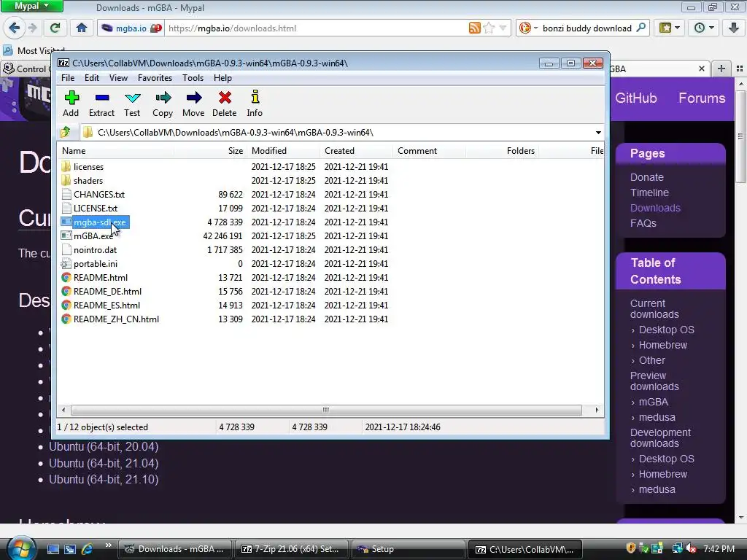Image resolution: width=747 pixels, height=560 pixels.
Task: Open the File menu in 7-Zip
Action: click(x=68, y=77)
